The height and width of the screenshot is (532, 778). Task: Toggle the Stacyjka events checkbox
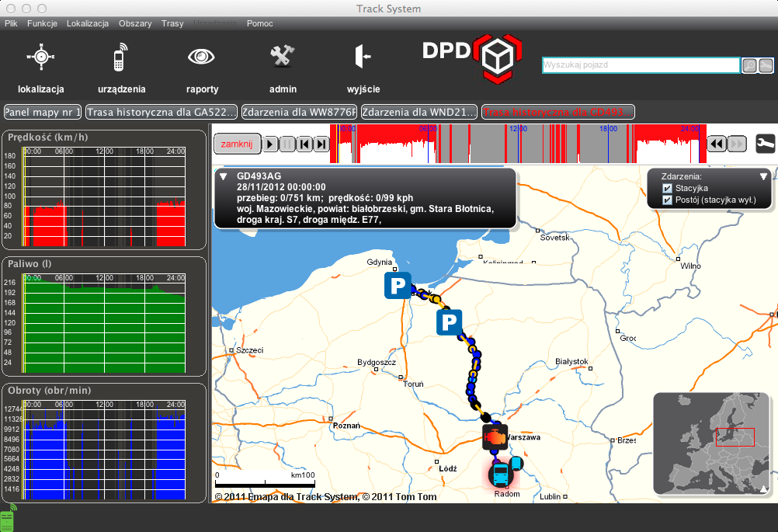pos(667,189)
